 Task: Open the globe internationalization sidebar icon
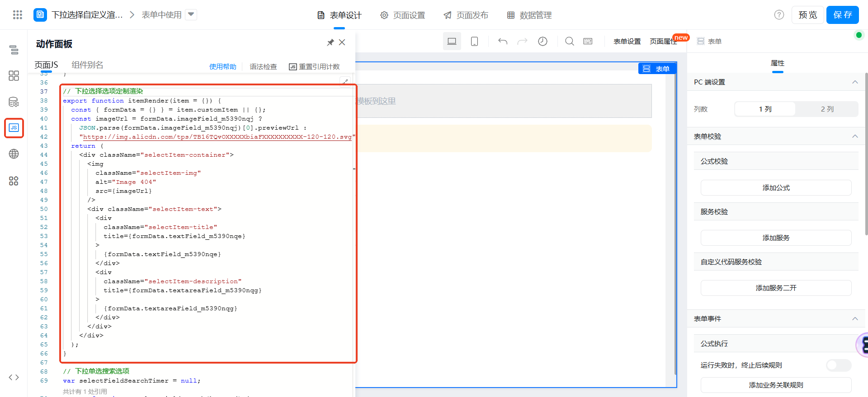coord(14,154)
